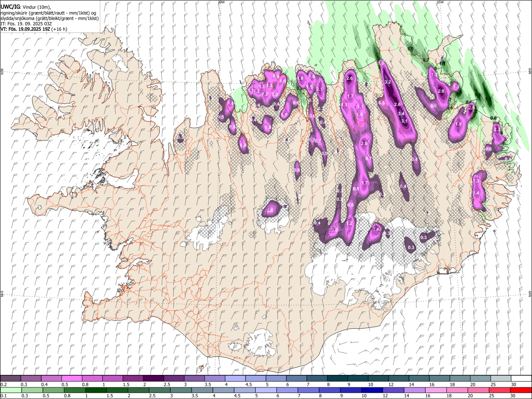Click the 'UWC/IG: Vindur (10m)' title line
The width and height of the screenshot is (532, 399).
25,7
